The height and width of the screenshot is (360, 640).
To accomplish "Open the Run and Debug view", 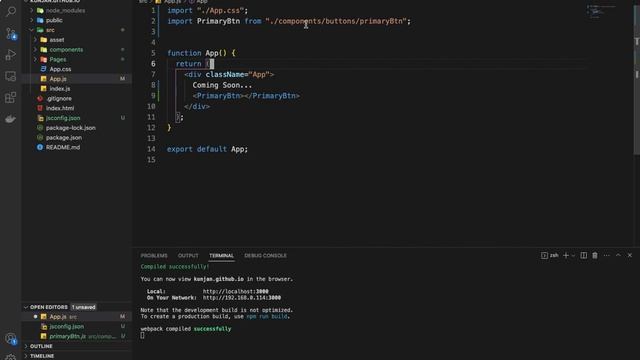I will click(x=11, y=55).
